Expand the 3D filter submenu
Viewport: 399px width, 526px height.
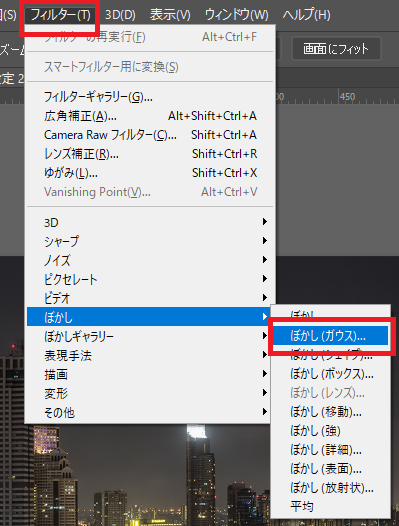149,222
